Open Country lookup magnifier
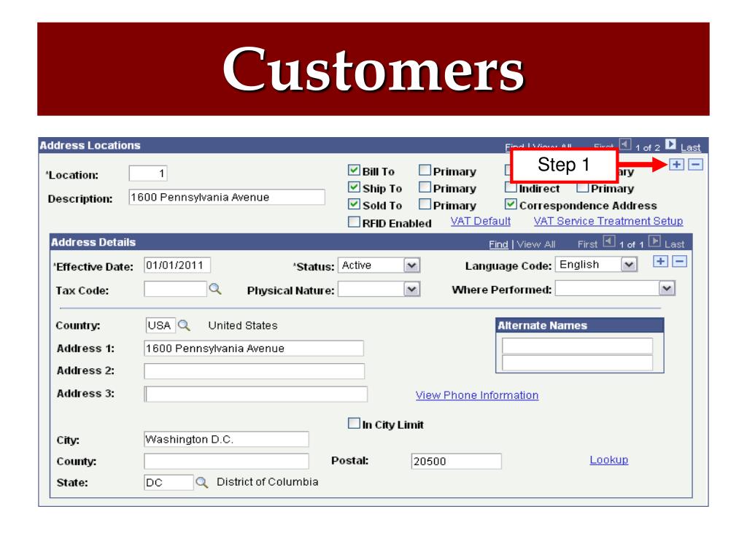This screenshot has height=560, width=747. (184, 325)
